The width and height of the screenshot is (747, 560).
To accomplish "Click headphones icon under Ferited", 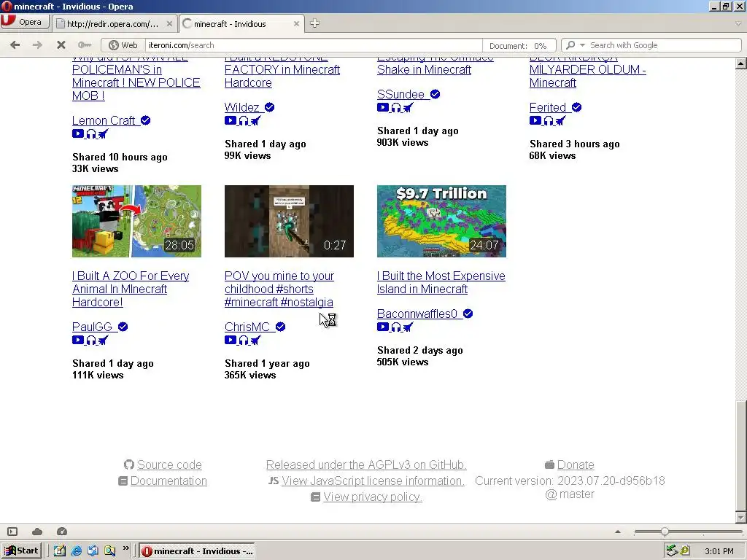I will [x=549, y=121].
